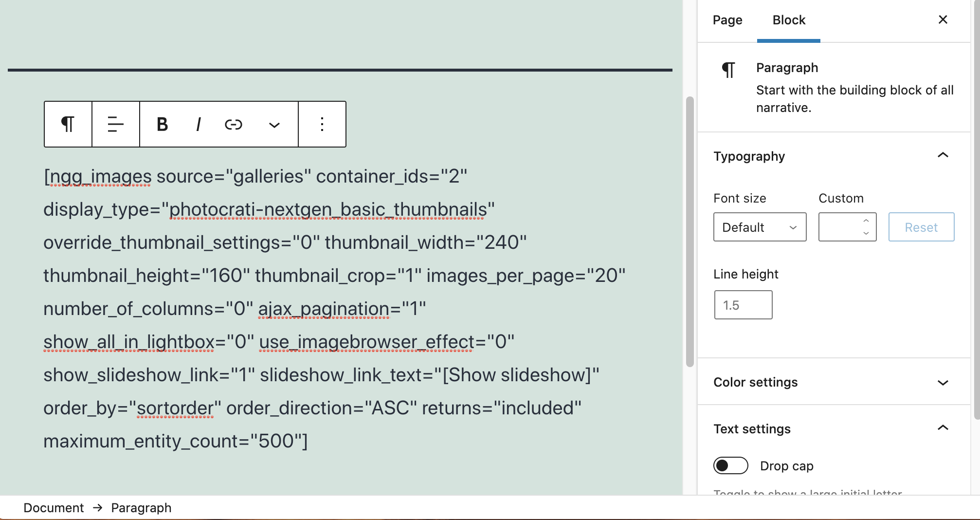980x520 pixels.
Task: Click the Paragraph icon in the sidebar
Action: [x=728, y=70]
